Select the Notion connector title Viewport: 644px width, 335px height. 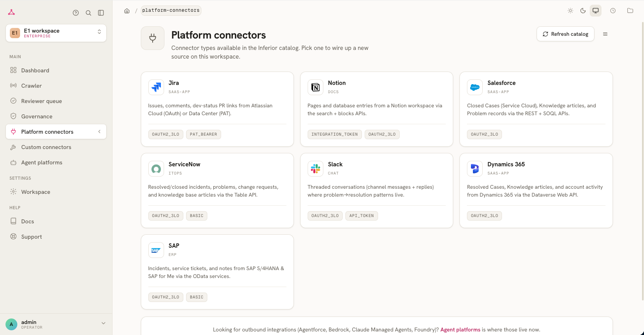337,83
